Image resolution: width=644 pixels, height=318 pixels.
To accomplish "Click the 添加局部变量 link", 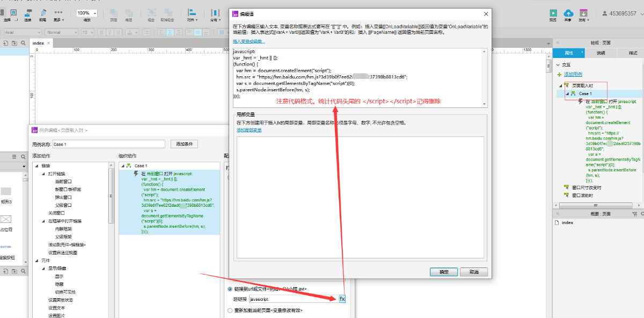I will click(249, 130).
